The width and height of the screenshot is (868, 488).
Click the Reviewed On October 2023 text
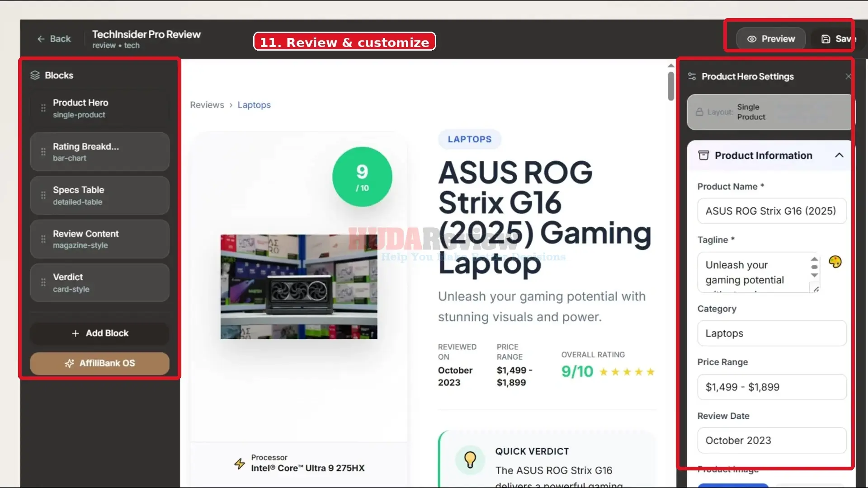coord(455,376)
